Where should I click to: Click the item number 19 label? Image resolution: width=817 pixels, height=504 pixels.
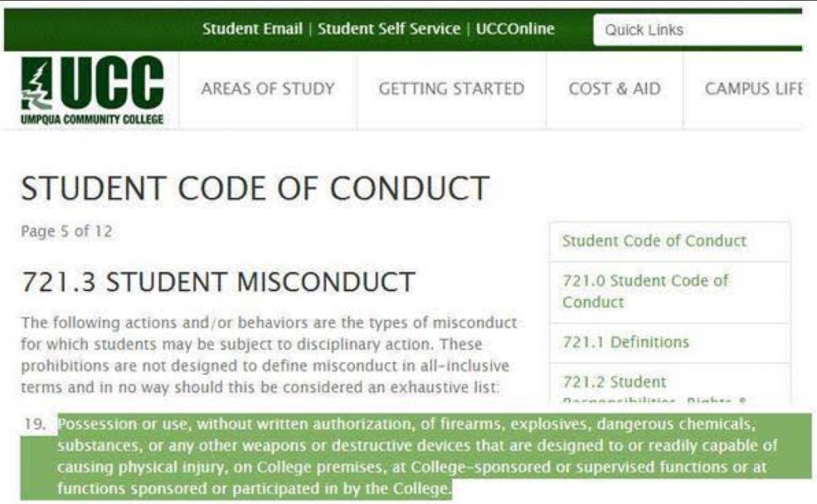(35, 424)
